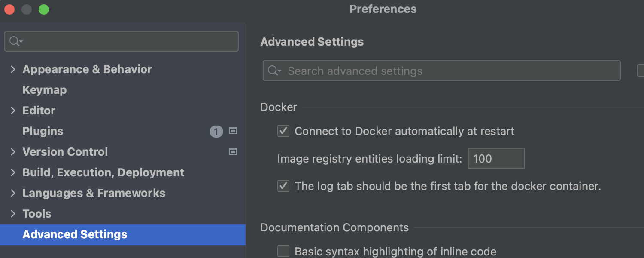Open the Keymap settings page
The width and height of the screenshot is (644, 258).
coord(45,90)
